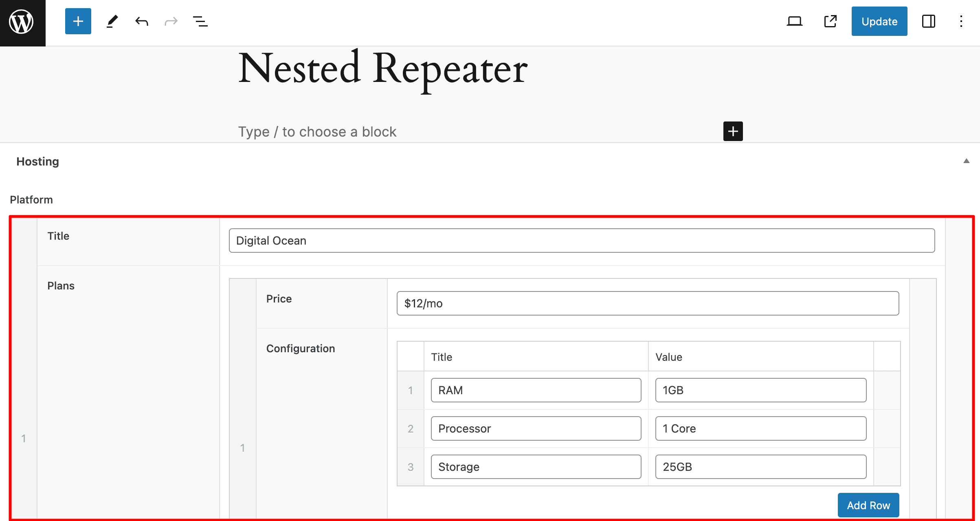Redo the last undone change
The image size is (980, 521).
coord(171,21)
